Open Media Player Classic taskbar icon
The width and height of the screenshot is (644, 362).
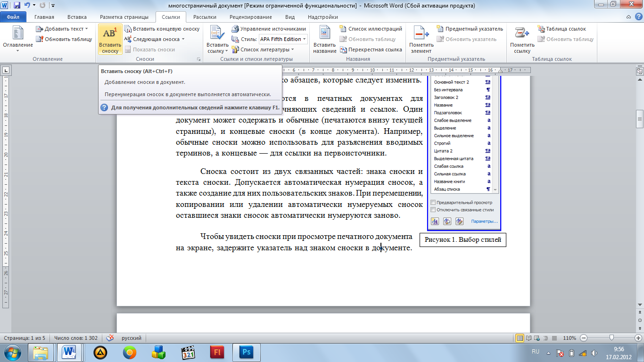[188, 353]
